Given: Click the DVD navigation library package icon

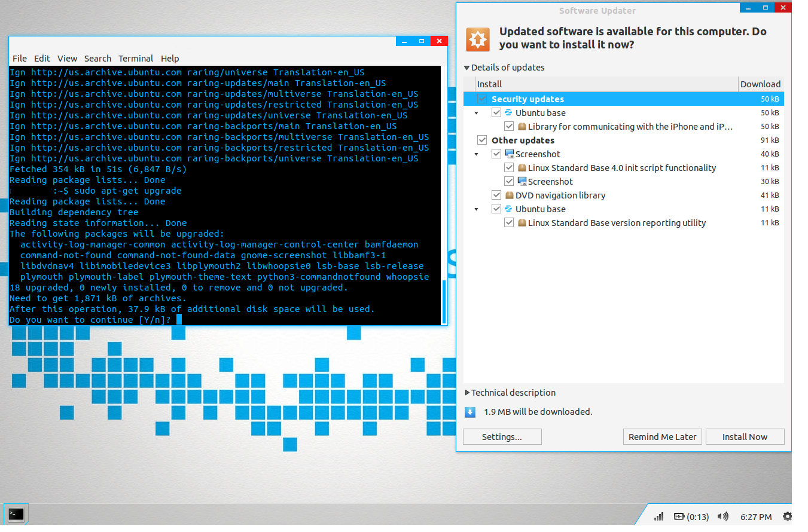Looking at the screenshot, I should pos(509,195).
